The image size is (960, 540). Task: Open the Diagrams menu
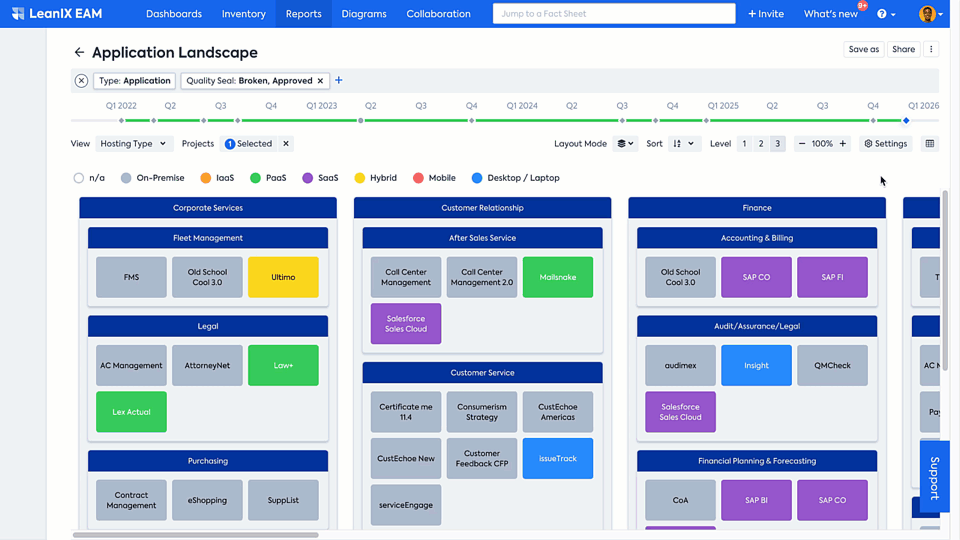pyautogui.click(x=364, y=13)
